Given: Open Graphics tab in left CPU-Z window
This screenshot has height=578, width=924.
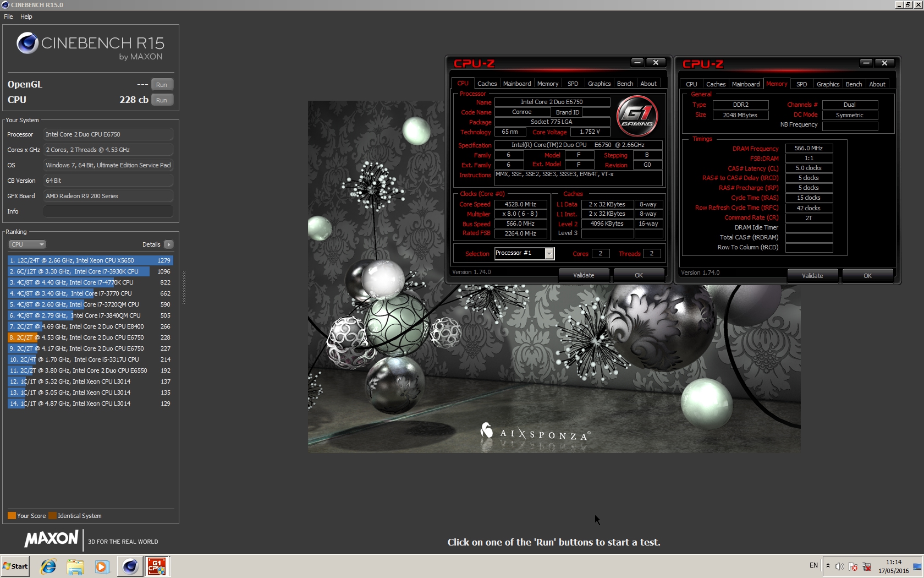Looking at the screenshot, I should pyautogui.click(x=599, y=84).
